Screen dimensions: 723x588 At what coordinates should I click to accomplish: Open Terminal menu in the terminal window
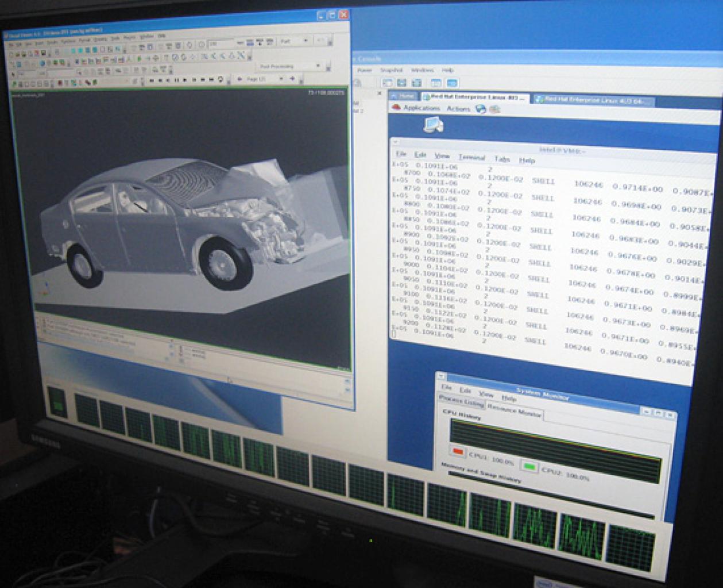click(x=471, y=157)
